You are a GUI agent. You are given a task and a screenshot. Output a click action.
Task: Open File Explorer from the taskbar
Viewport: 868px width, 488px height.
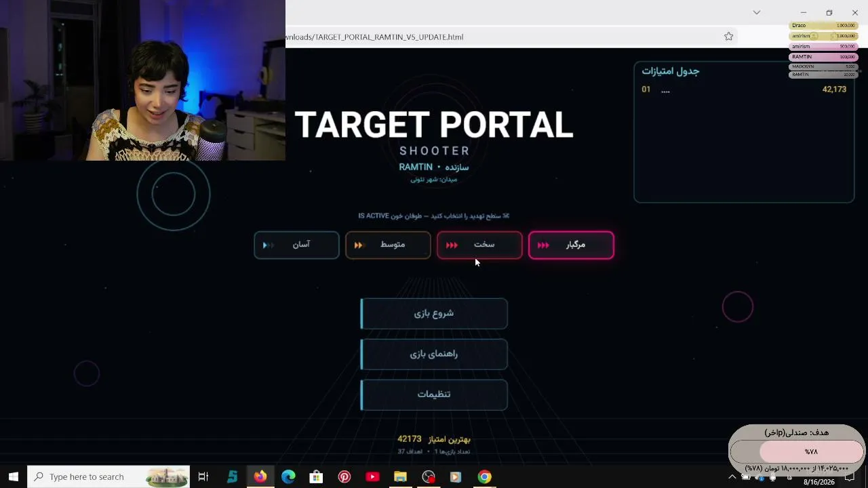click(400, 476)
